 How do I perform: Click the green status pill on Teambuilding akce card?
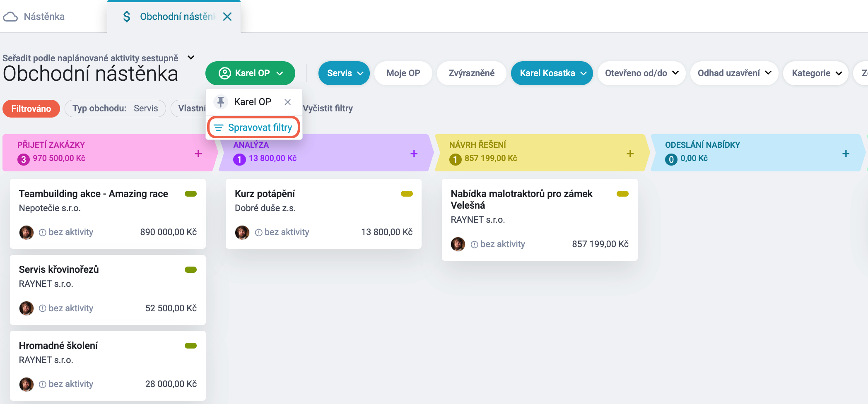tap(190, 194)
